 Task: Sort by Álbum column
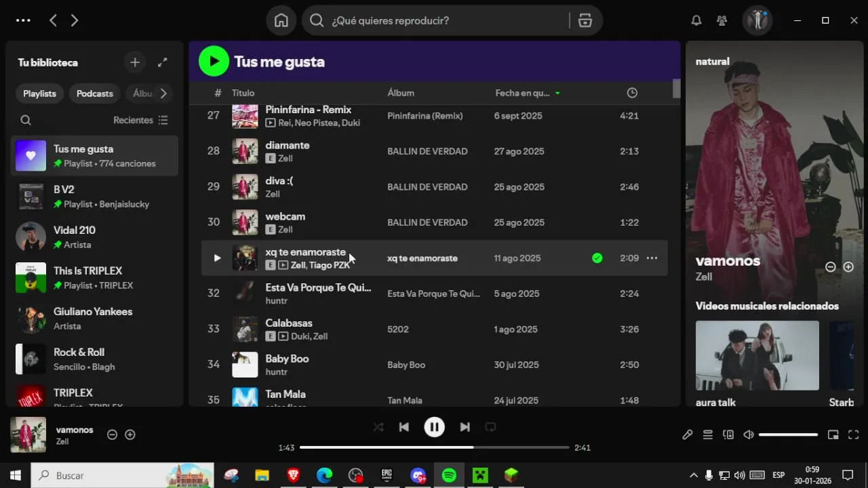coord(401,93)
